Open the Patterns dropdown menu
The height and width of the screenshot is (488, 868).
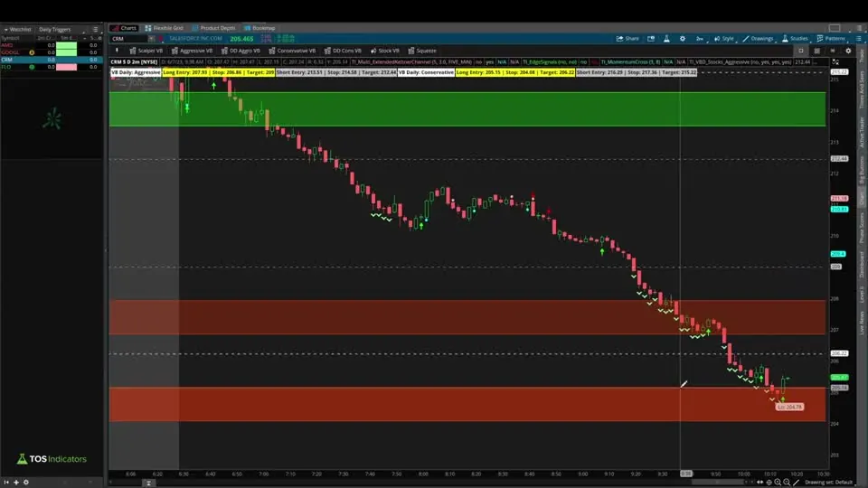(x=831, y=39)
